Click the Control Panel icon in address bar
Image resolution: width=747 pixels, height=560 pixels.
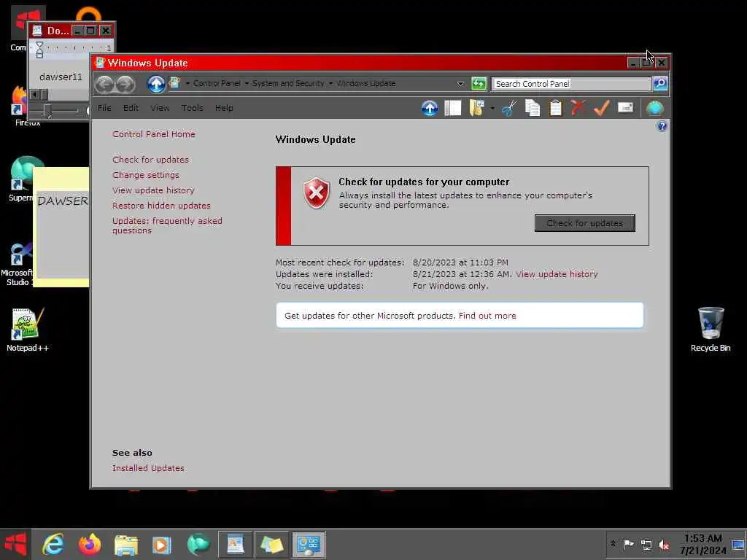click(175, 83)
